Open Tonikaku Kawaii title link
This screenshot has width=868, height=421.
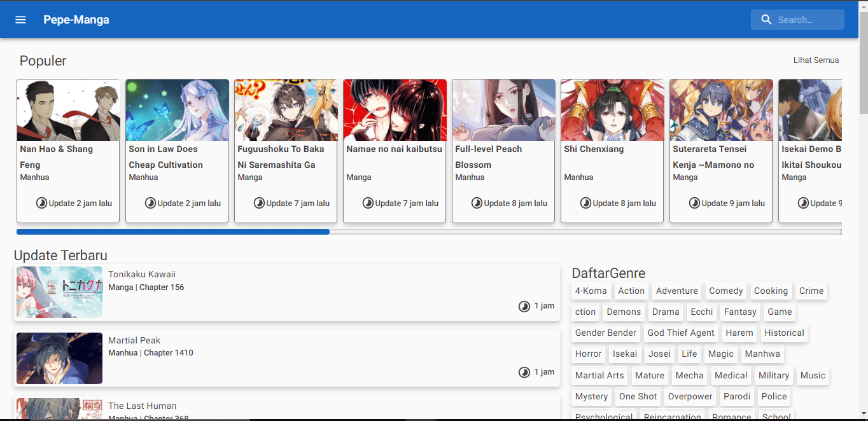click(142, 274)
